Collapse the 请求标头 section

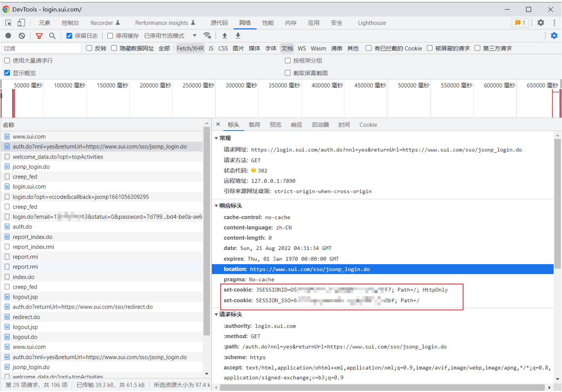[x=216, y=314]
